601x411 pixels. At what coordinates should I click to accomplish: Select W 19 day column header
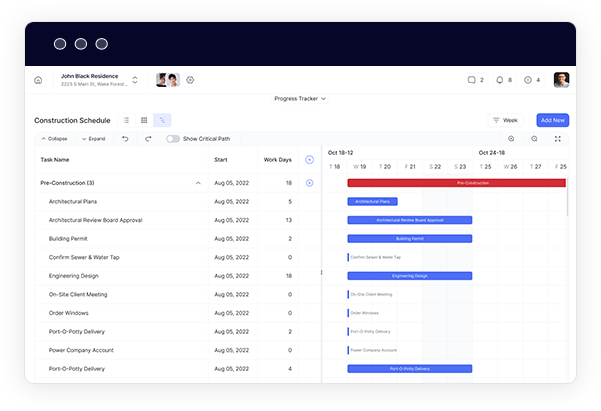point(360,167)
